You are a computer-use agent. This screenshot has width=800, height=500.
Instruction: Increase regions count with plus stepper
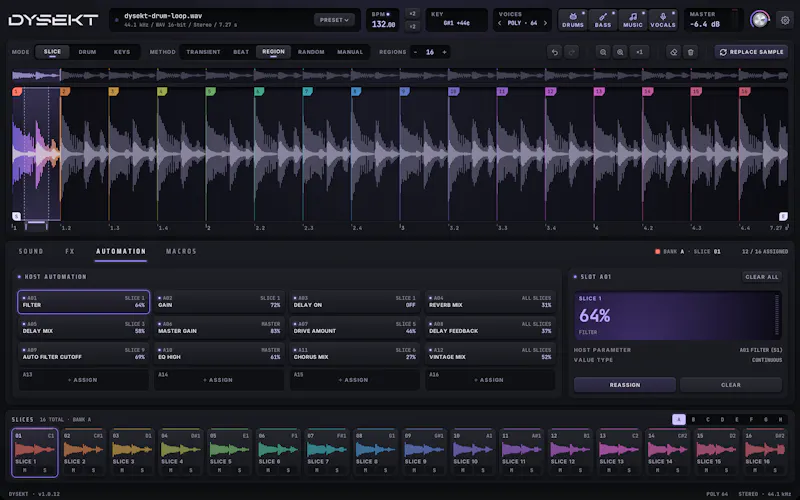coord(444,52)
